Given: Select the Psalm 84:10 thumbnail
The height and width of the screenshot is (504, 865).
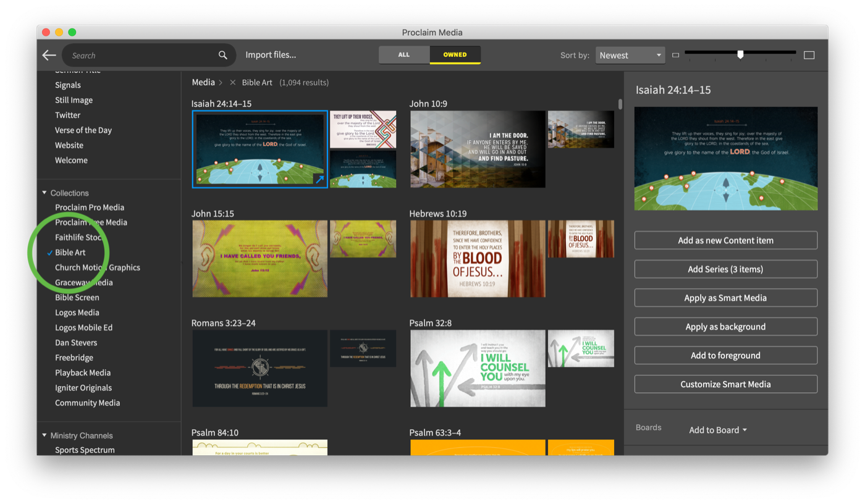Looking at the screenshot, I should point(260,447).
